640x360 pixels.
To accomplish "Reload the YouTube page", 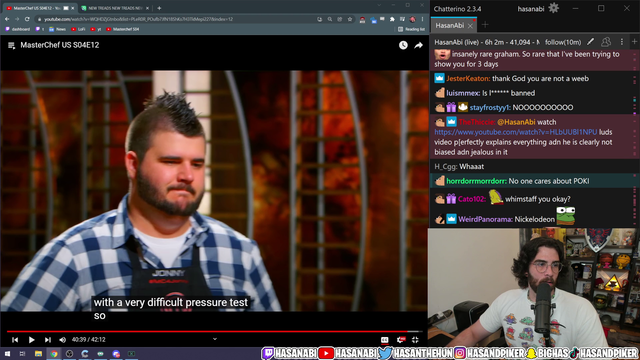I will coord(27,19).
